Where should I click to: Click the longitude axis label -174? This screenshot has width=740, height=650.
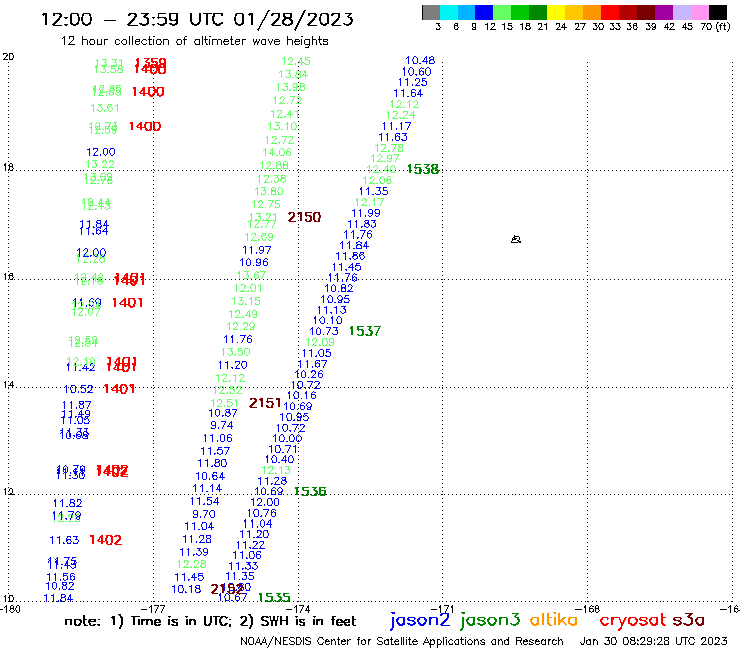299,609
